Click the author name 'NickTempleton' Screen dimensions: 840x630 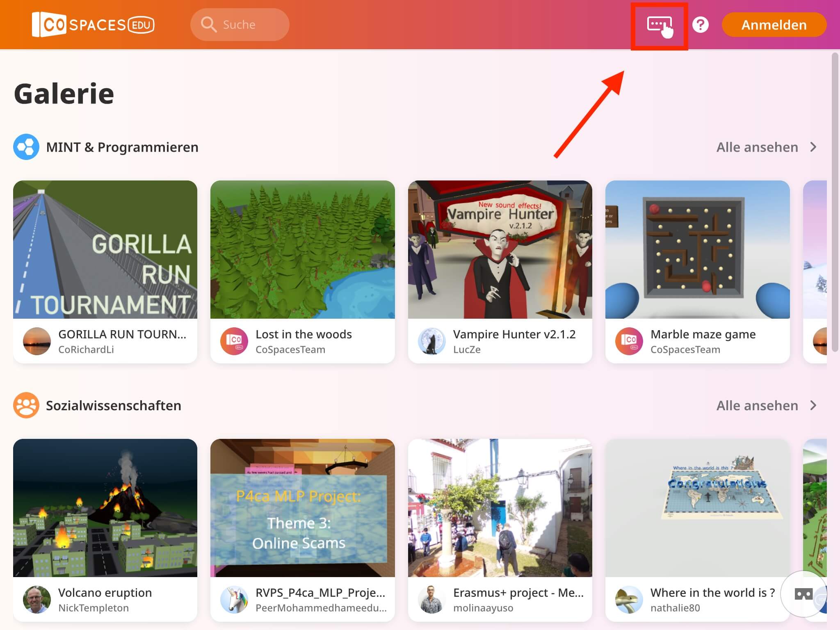click(94, 608)
